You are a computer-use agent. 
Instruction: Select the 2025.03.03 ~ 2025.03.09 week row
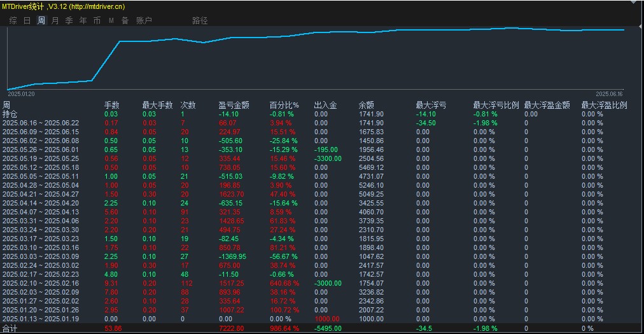click(x=322, y=256)
